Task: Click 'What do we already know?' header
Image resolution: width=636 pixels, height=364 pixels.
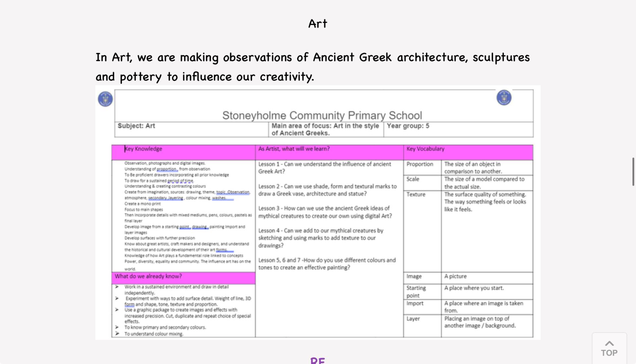Action: coord(184,278)
